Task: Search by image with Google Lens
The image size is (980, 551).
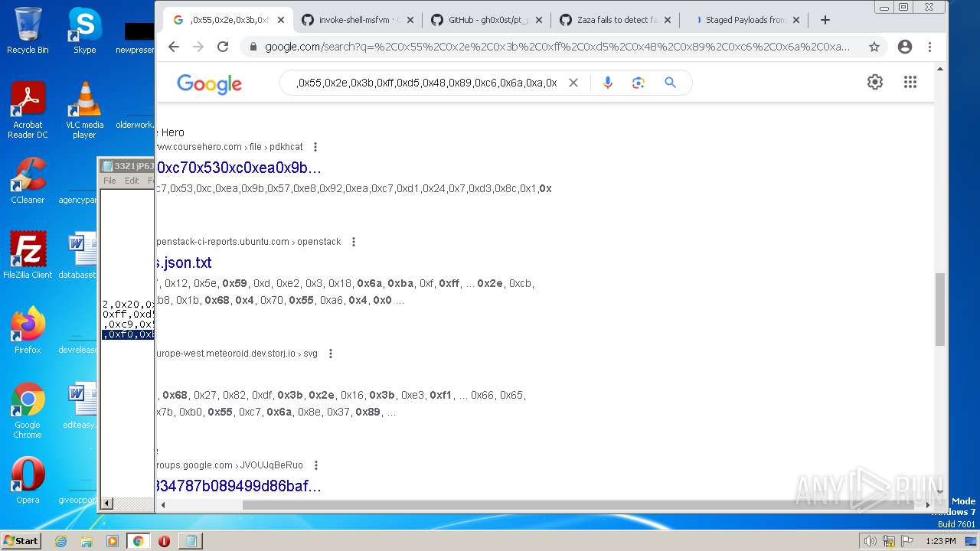Action: [x=639, y=83]
